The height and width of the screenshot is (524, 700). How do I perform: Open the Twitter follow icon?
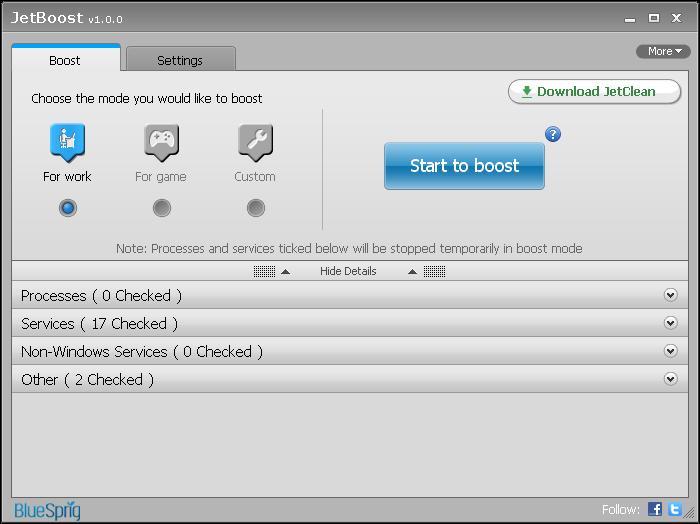(675, 509)
